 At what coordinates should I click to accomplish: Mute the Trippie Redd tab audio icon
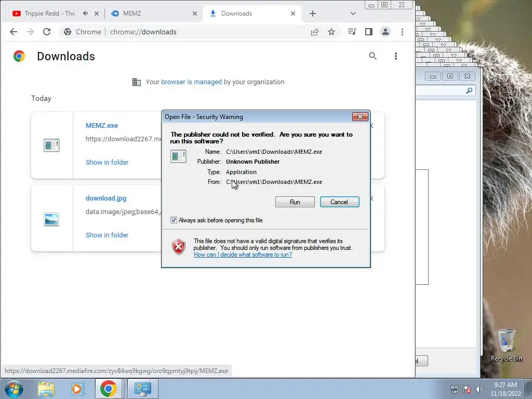[86, 14]
